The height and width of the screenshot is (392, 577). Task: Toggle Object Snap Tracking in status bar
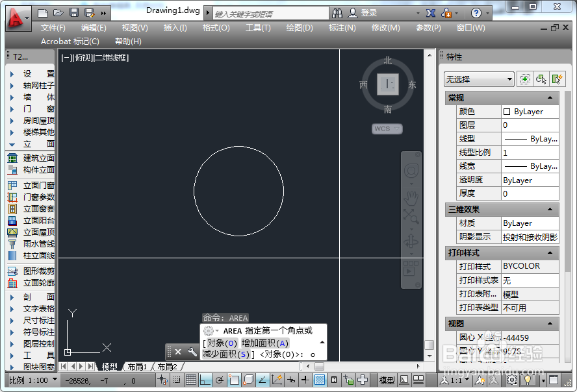(263, 380)
